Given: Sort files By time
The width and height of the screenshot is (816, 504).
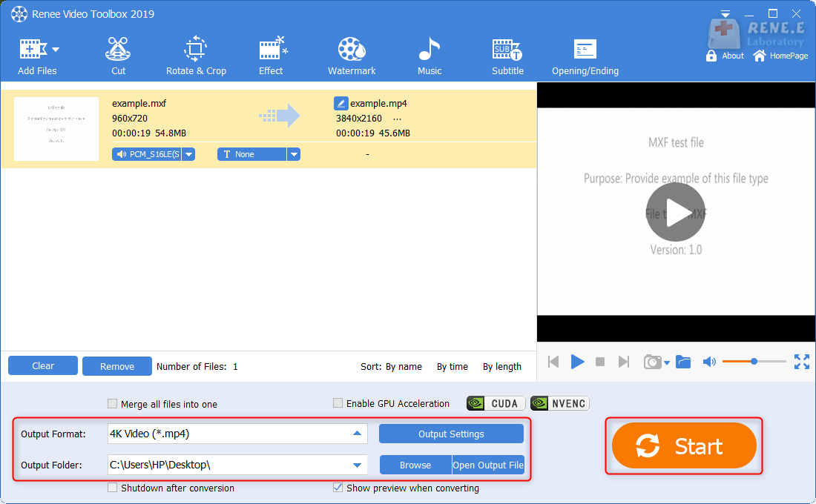Looking at the screenshot, I should pyautogui.click(x=453, y=367).
